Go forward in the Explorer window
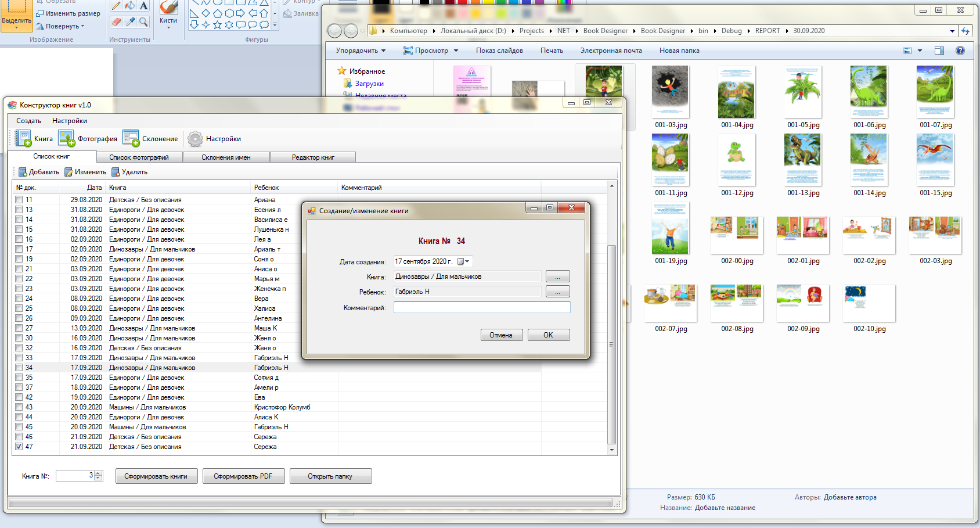This screenshot has width=980, height=528. (351, 31)
